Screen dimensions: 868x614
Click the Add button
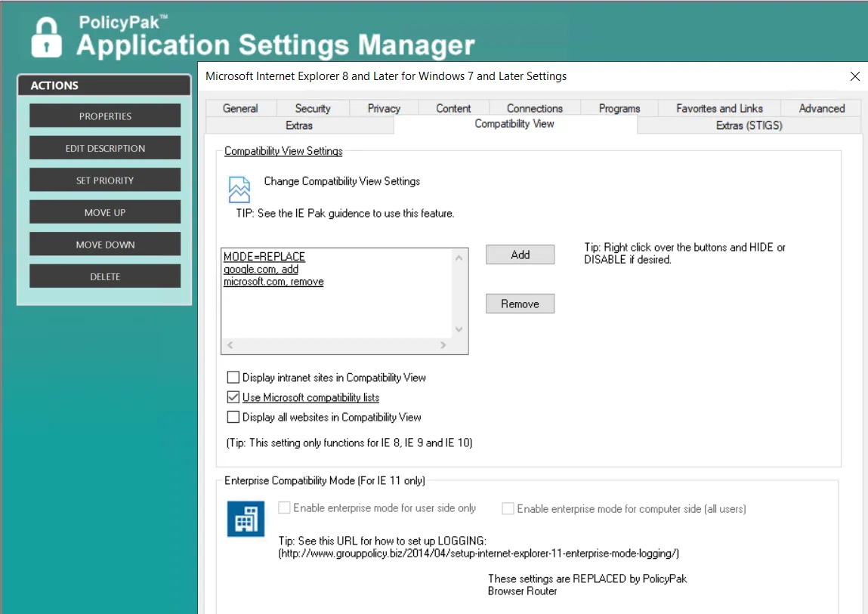(520, 255)
